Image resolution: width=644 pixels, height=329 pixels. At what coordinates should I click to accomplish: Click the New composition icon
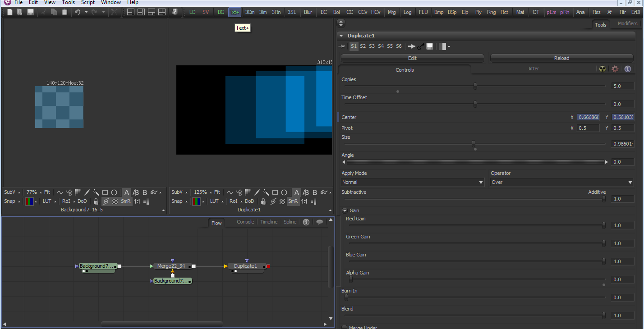(9, 12)
